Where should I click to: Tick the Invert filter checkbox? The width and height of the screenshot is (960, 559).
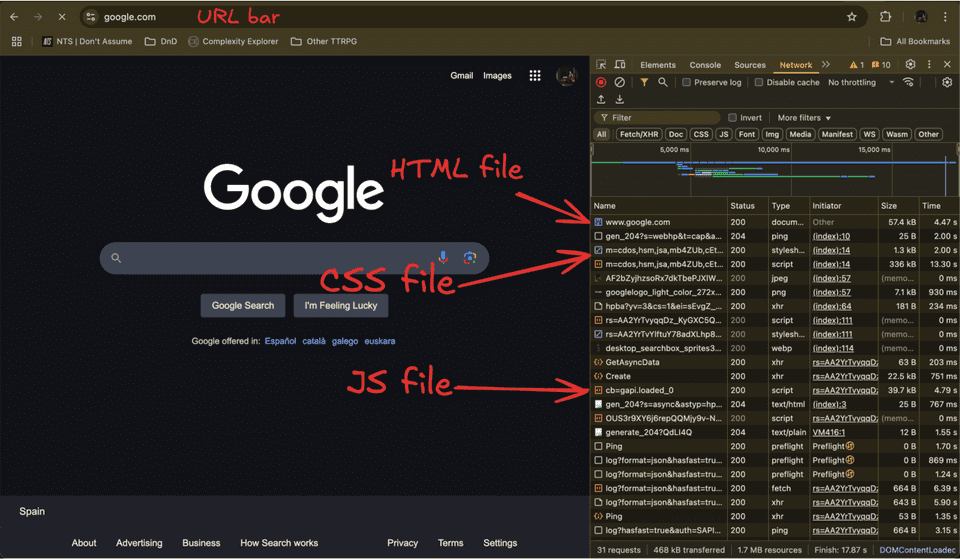click(732, 118)
